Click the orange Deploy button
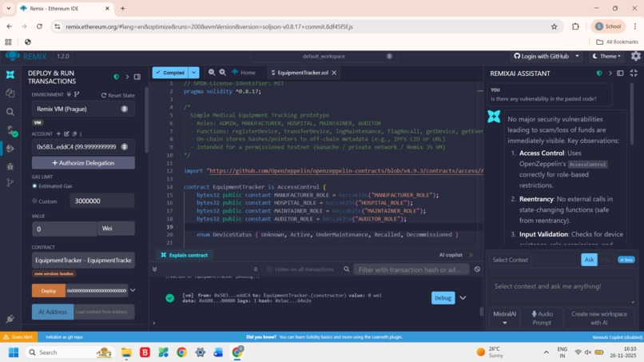 pos(49,291)
